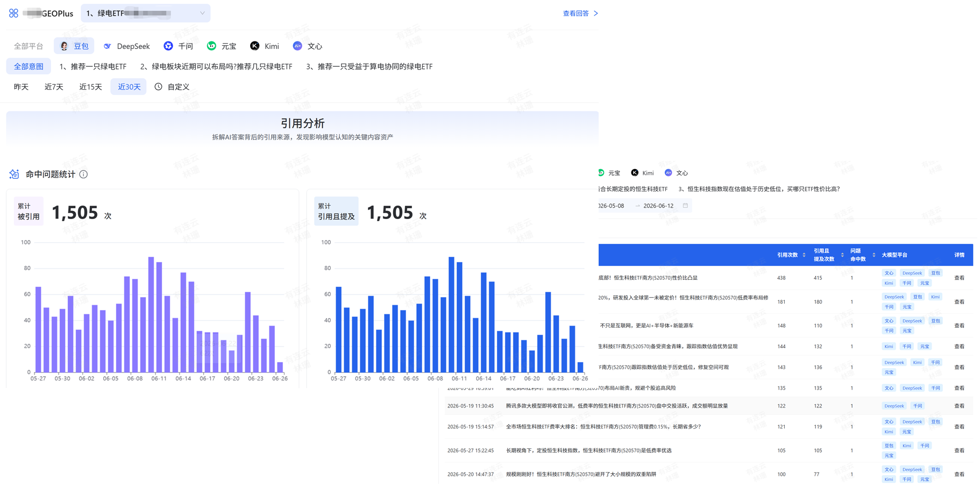Select intent 恒生科技指数现在估值处于历史低位
Viewport: 980px width, 486px height.
[759, 189]
